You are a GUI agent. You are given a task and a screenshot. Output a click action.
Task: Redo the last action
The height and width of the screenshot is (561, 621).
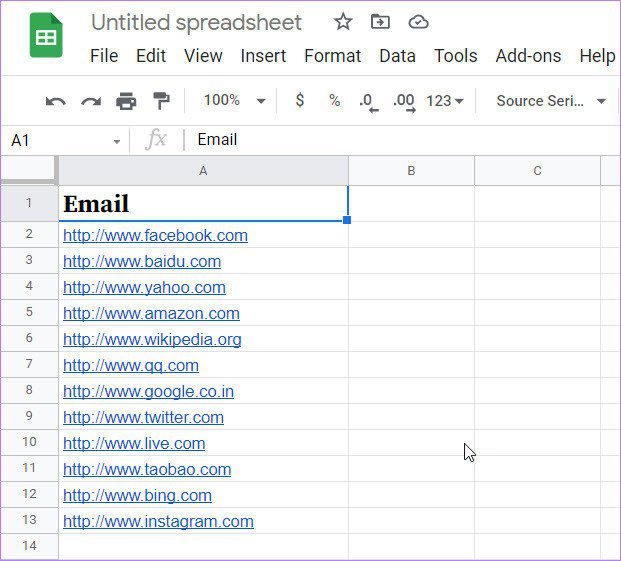91,101
